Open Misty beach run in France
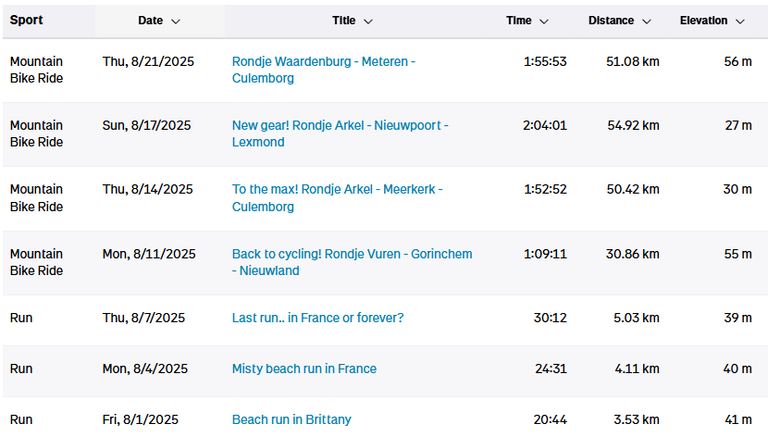The width and height of the screenshot is (768, 440). (x=304, y=368)
